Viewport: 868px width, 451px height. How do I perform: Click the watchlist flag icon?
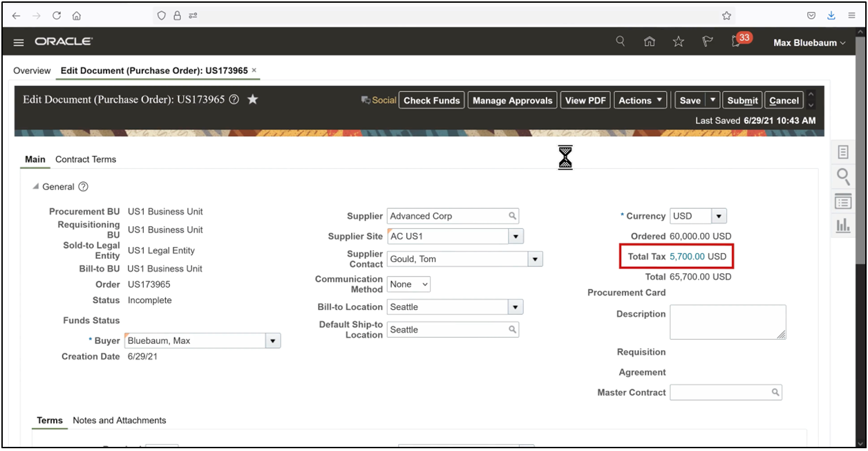click(707, 41)
